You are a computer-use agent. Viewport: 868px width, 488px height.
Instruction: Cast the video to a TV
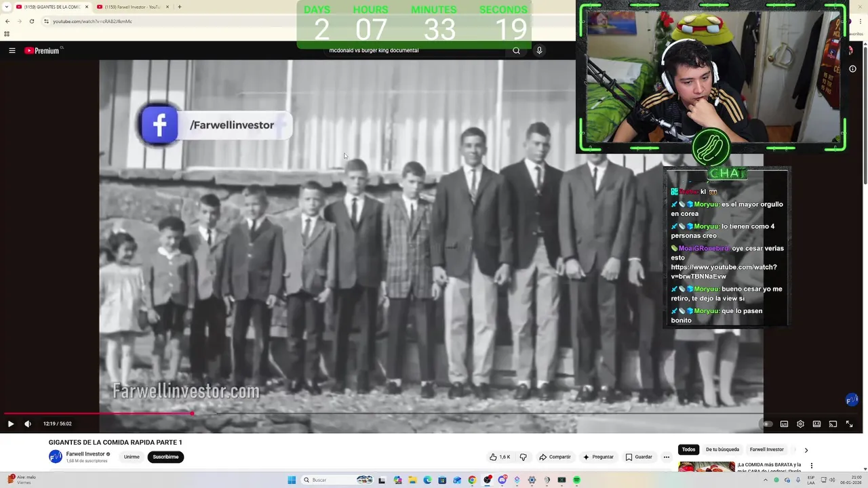pyautogui.click(x=833, y=424)
